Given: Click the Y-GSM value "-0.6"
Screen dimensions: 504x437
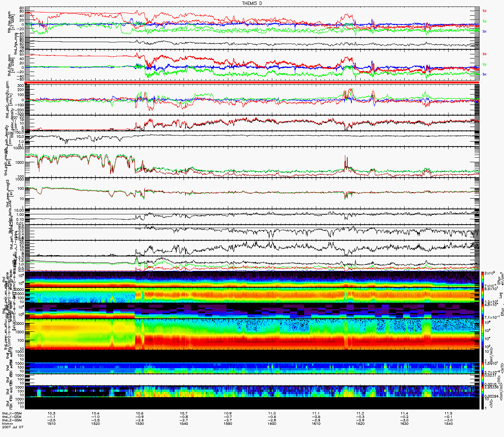Looking at the screenshot, I should click(272, 417).
